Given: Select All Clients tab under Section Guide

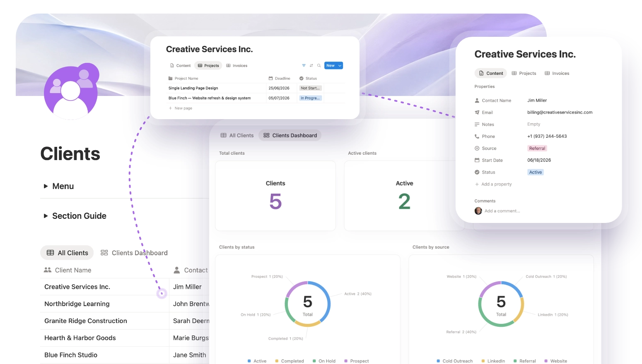Looking at the screenshot, I should pos(67,253).
